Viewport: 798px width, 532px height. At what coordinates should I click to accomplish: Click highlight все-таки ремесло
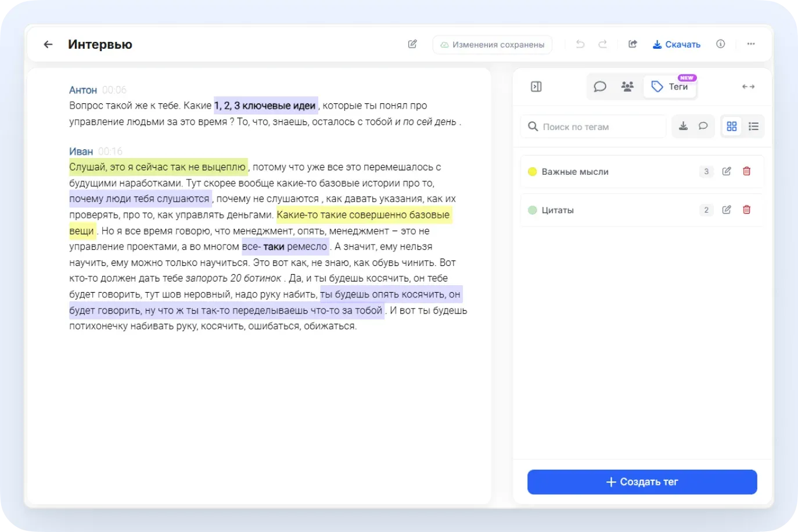285,247
